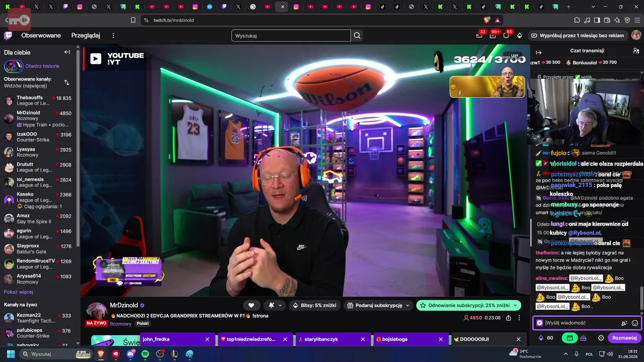The image size is (644, 362).
Task: Toggle Brave sidebar panel icon
Action: (x=597, y=20)
